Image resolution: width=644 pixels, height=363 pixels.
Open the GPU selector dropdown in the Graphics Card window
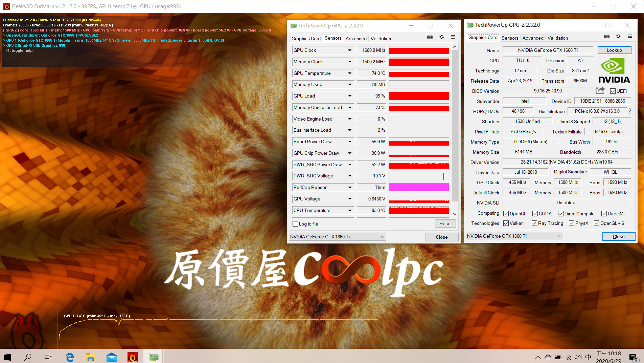tap(514, 236)
